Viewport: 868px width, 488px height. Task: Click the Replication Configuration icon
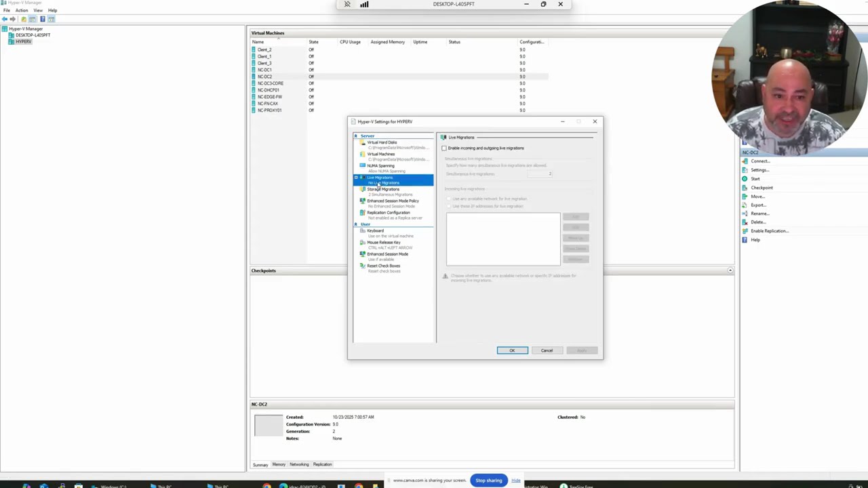[x=363, y=212]
